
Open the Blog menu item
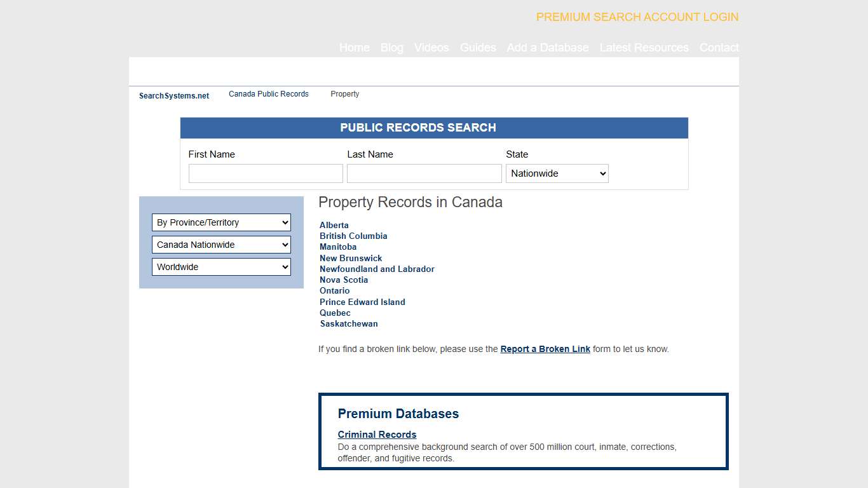click(x=391, y=48)
